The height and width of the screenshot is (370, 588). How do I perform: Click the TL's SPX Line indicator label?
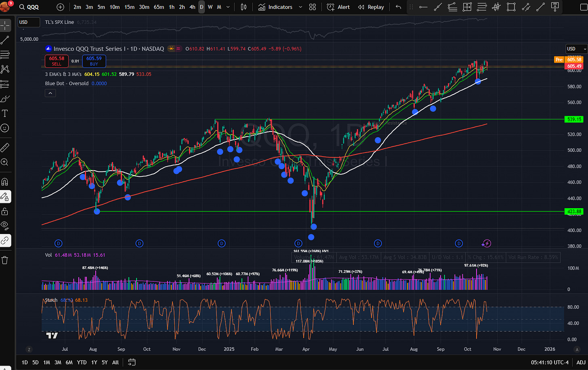click(x=59, y=22)
